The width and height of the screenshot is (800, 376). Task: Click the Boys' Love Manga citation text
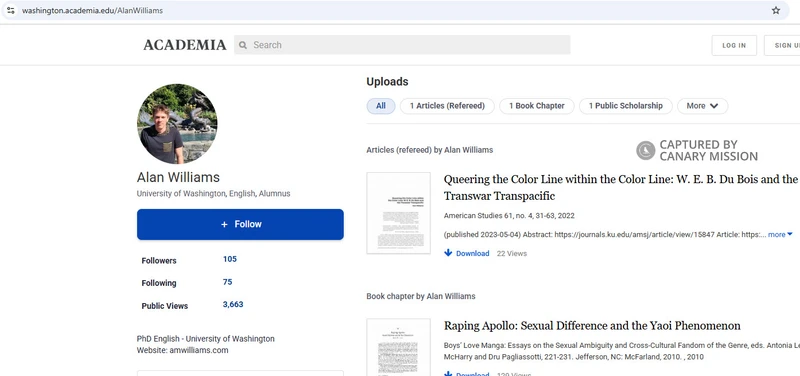tap(621, 351)
